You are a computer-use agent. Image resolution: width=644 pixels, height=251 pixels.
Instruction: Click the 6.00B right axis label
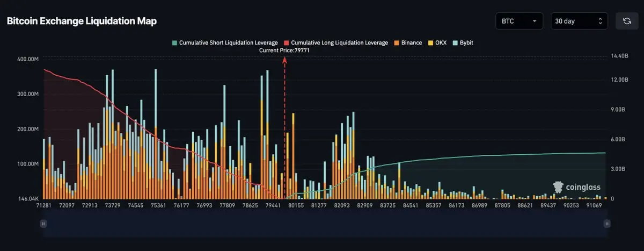618,139
